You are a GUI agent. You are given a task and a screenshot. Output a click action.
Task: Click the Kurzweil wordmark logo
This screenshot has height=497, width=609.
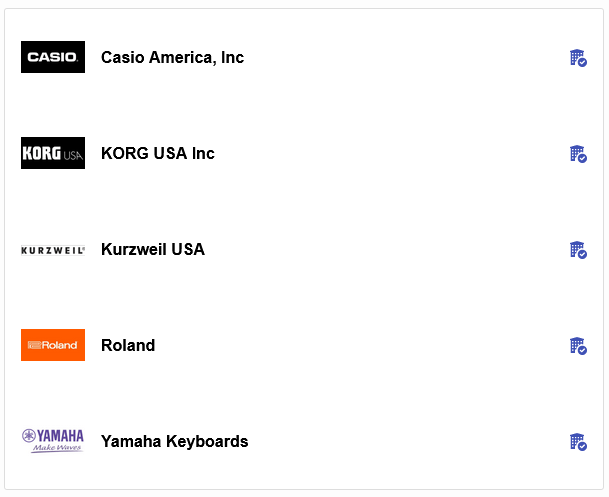coord(53,249)
